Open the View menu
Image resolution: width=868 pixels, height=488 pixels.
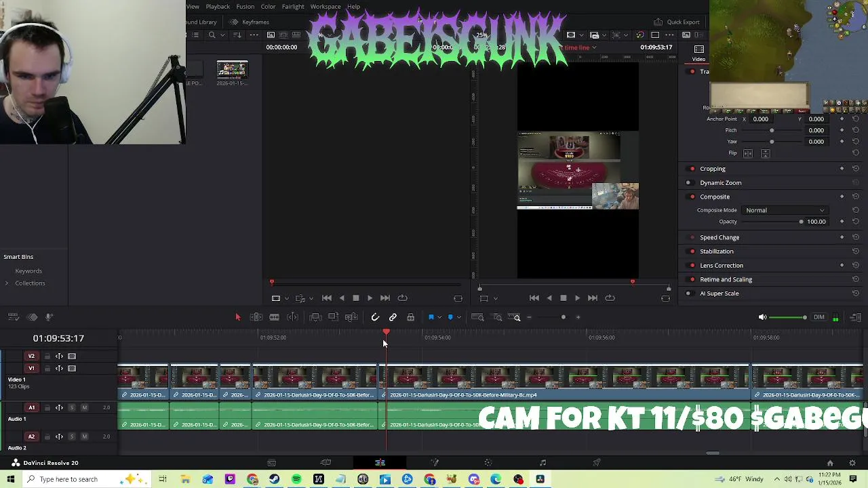click(193, 7)
